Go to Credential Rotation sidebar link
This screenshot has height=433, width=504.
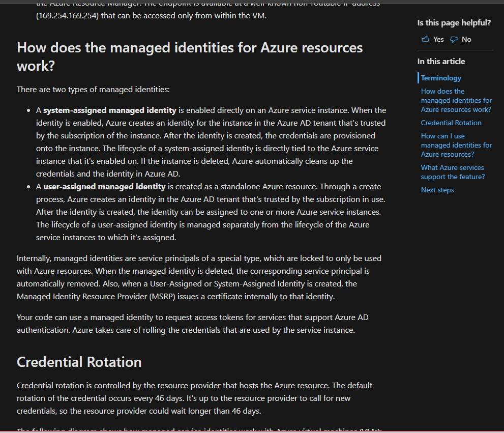(x=451, y=123)
